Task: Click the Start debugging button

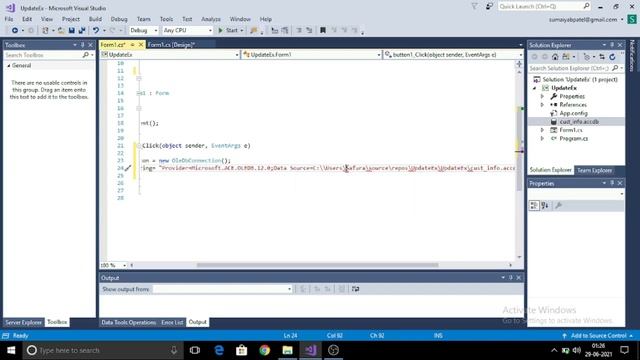Action: pos(231,30)
